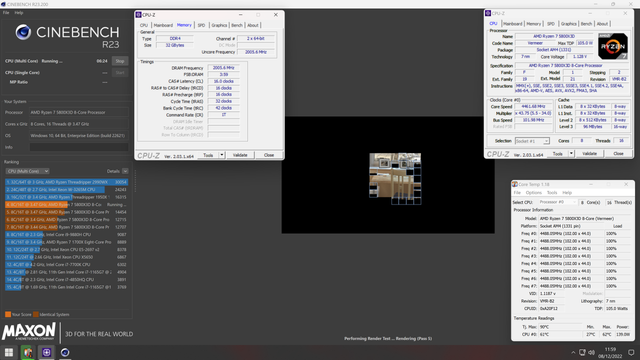The image size is (640, 360).
Task: Select the Threadripper 1950X ranking row
Action: [x=66, y=197]
